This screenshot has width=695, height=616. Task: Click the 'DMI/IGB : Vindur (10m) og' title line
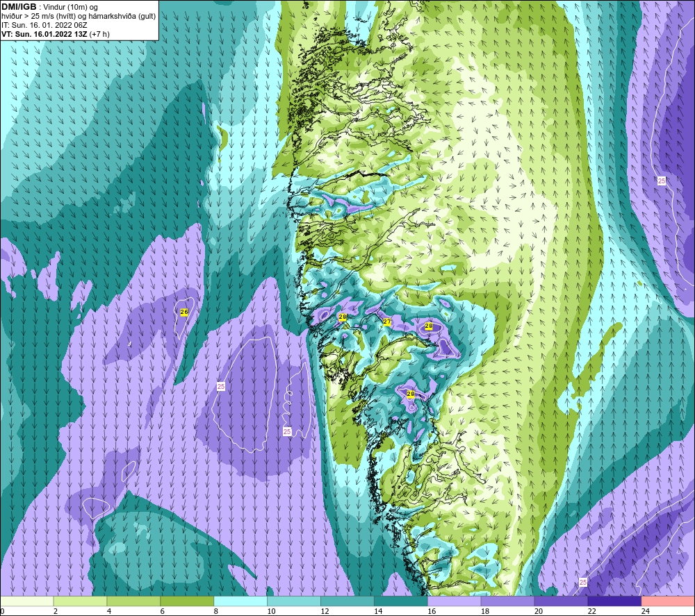click(50, 7)
